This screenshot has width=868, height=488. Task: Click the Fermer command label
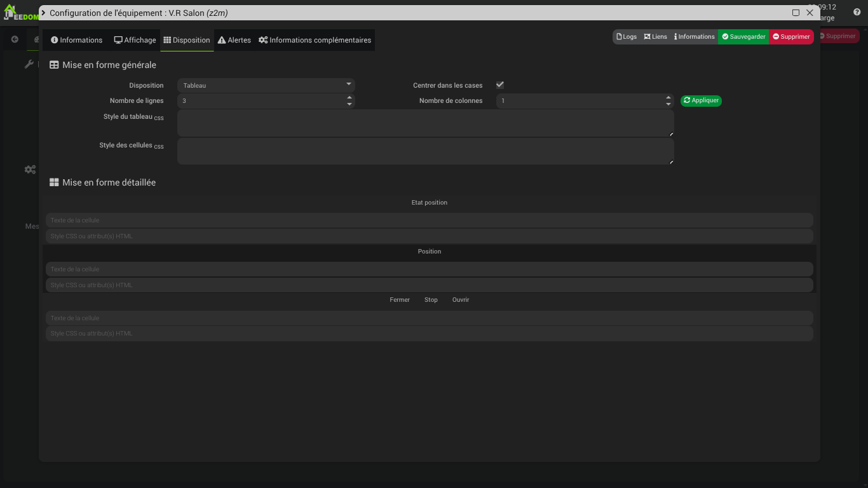pyautogui.click(x=400, y=300)
